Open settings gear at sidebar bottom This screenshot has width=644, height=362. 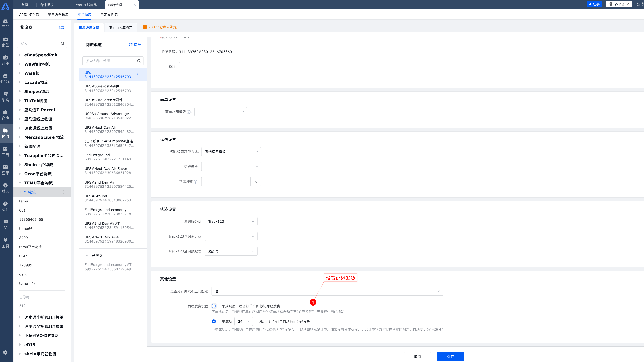[5, 352]
